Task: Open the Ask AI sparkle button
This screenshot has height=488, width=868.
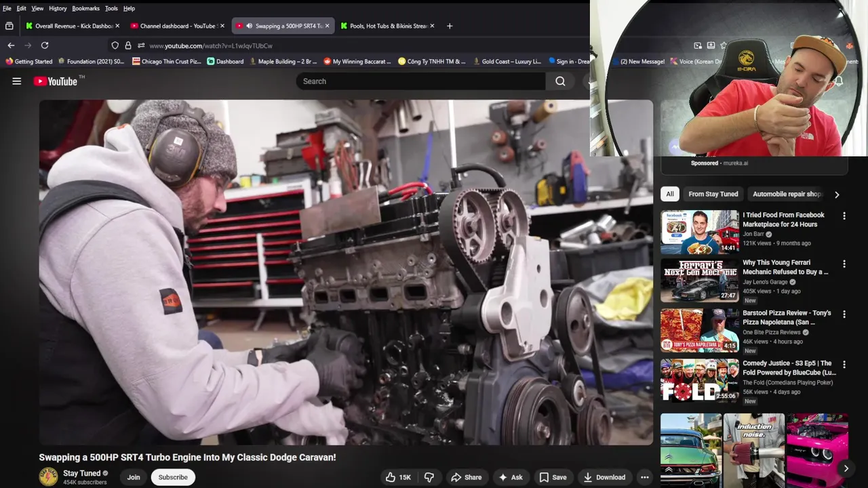Action: tap(511, 477)
